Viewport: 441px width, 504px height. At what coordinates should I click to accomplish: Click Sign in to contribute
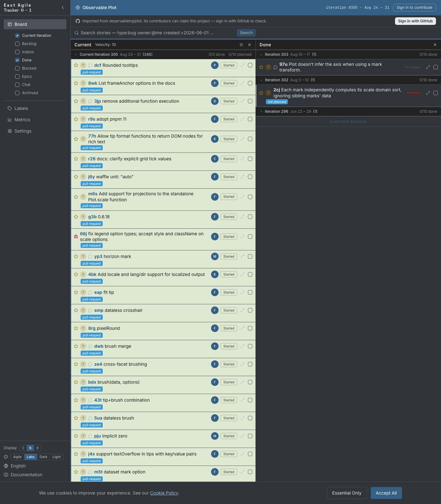click(x=415, y=8)
